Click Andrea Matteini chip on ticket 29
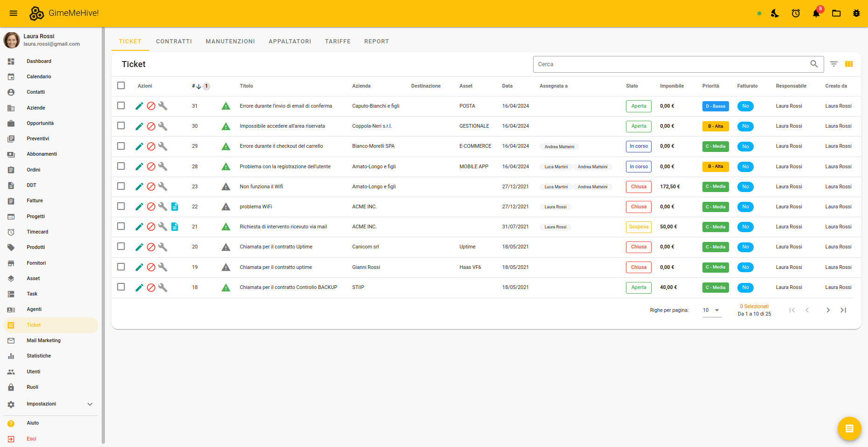 click(x=559, y=147)
